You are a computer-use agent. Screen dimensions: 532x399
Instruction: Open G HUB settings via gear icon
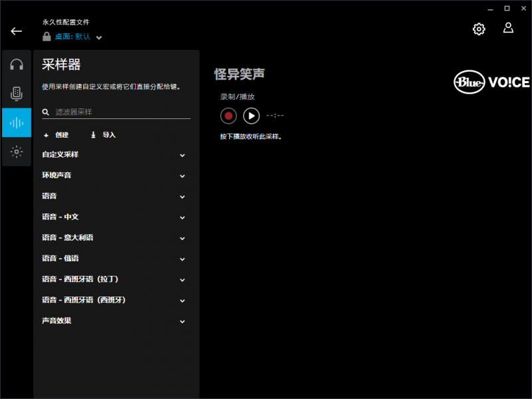[x=478, y=29]
